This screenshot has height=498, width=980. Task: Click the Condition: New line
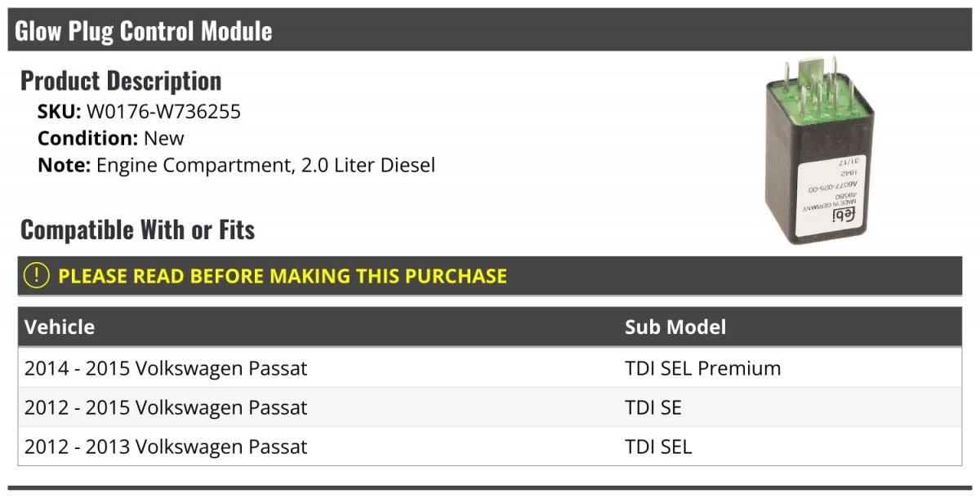(111, 138)
